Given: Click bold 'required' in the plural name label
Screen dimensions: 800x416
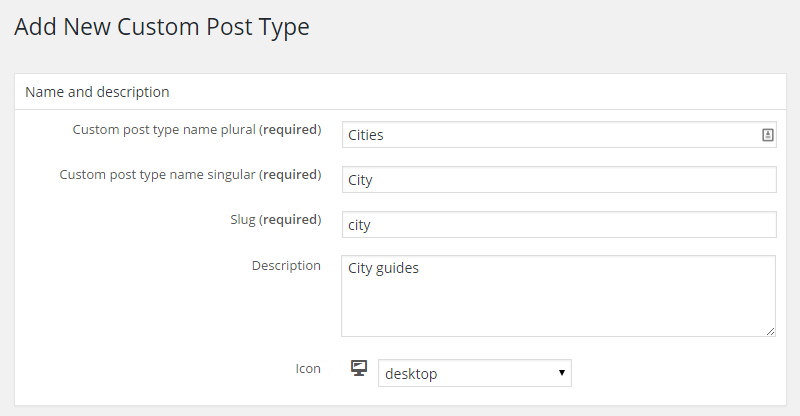Looking at the screenshot, I should (x=290, y=130).
